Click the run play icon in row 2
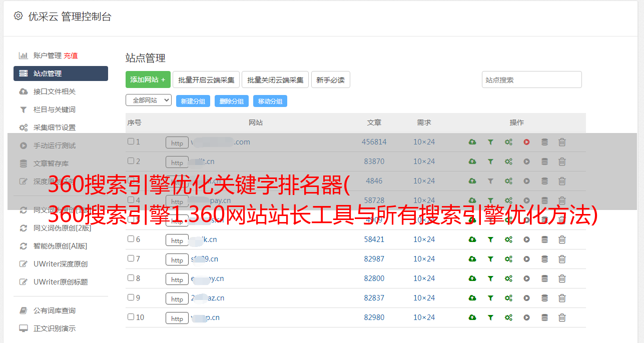644x343 pixels. tap(526, 161)
